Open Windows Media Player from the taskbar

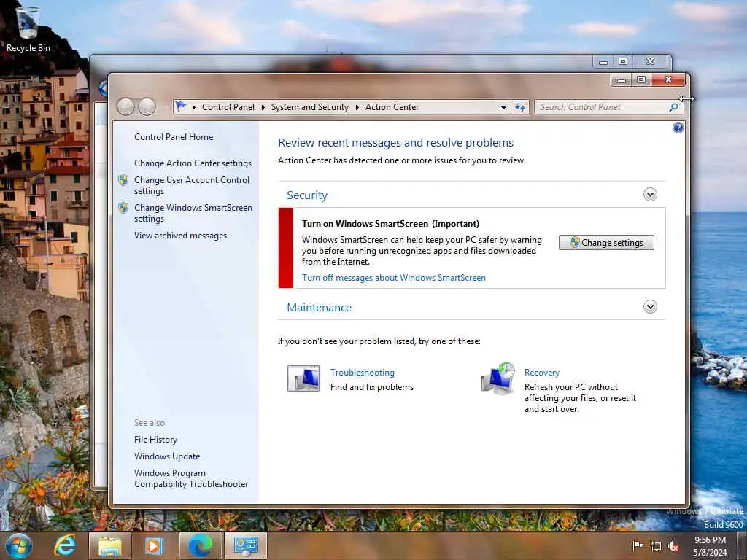(x=155, y=545)
